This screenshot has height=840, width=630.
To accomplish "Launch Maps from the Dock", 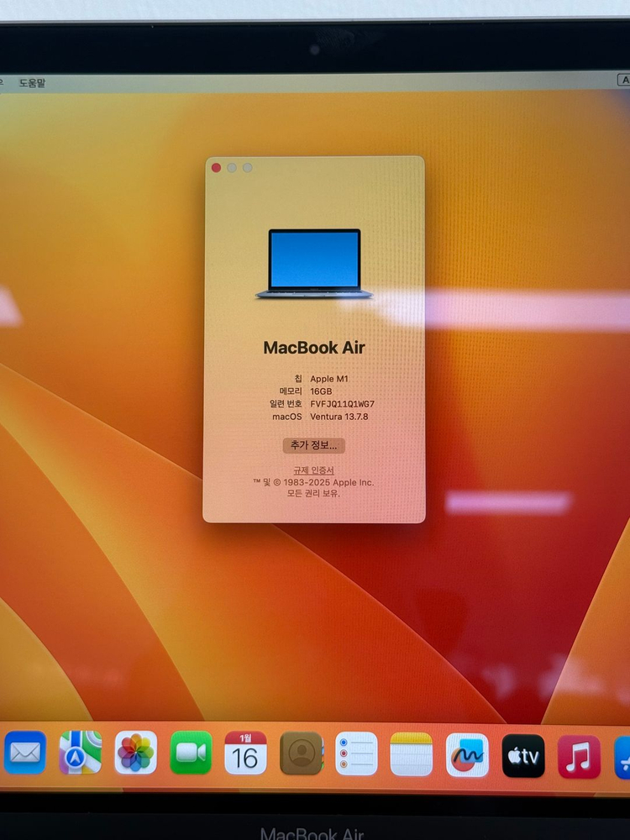I will pos(81,753).
